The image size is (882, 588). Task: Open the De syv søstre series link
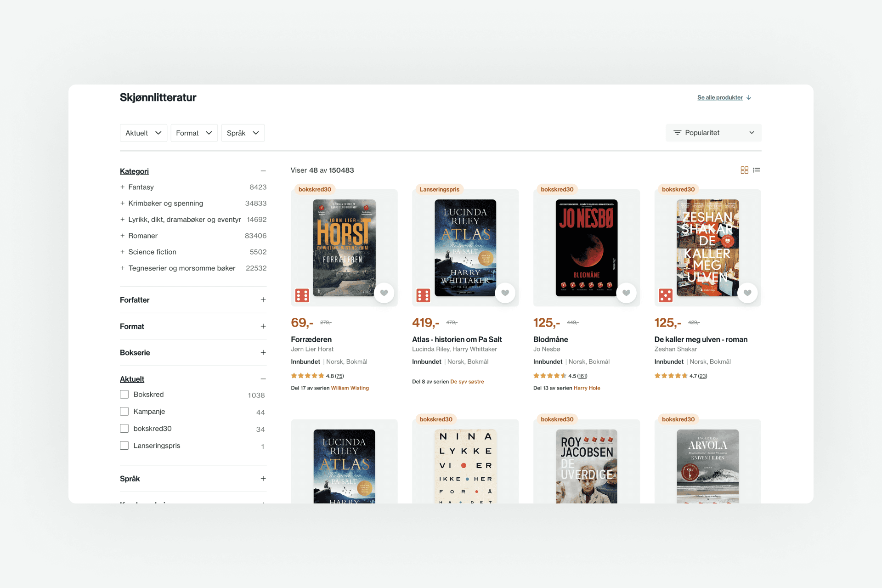tap(467, 382)
